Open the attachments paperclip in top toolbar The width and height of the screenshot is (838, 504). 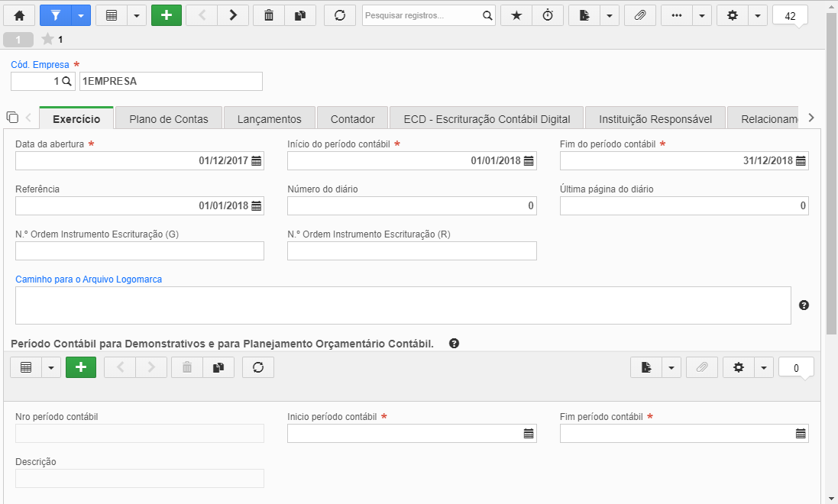pos(639,15)
